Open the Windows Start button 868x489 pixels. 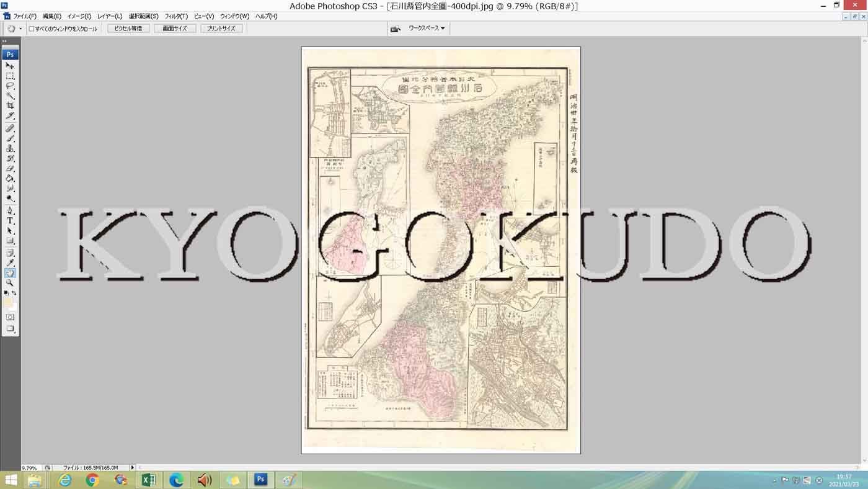coord(11,480)
